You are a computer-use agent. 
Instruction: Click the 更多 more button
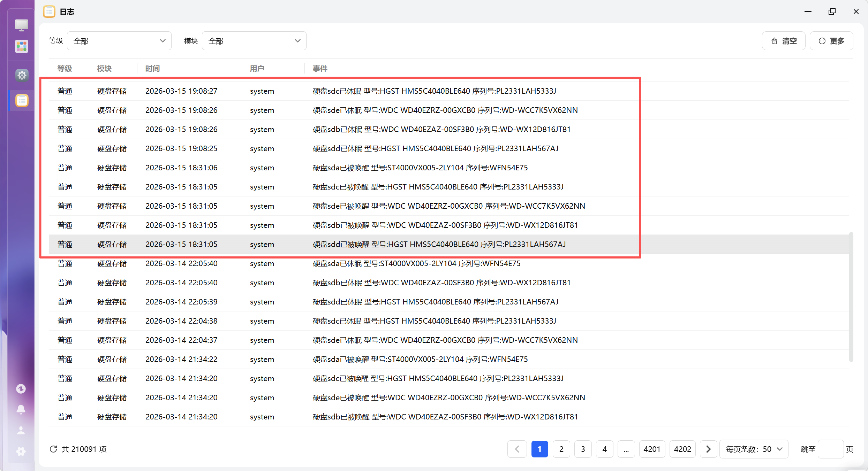pos(831,41)
